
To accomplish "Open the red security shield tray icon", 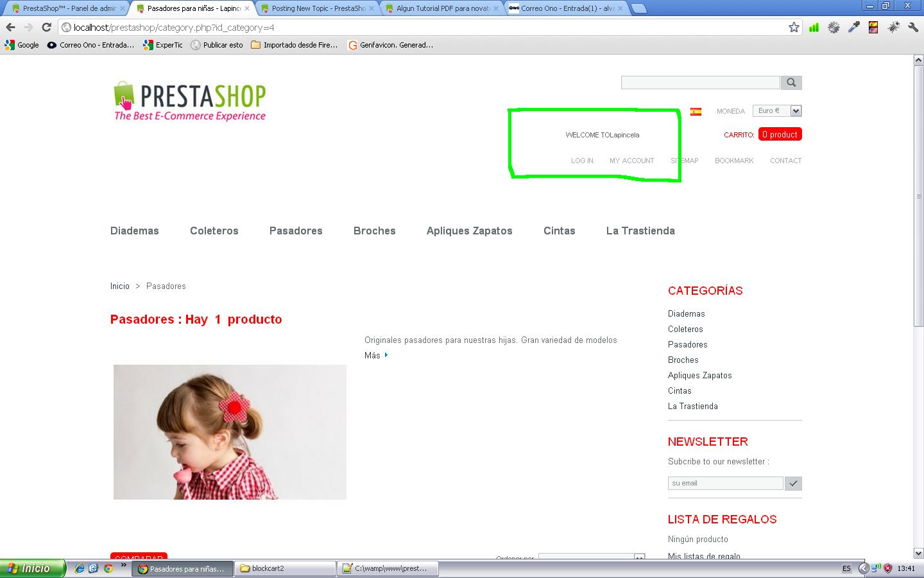I will tap(888, 568).
